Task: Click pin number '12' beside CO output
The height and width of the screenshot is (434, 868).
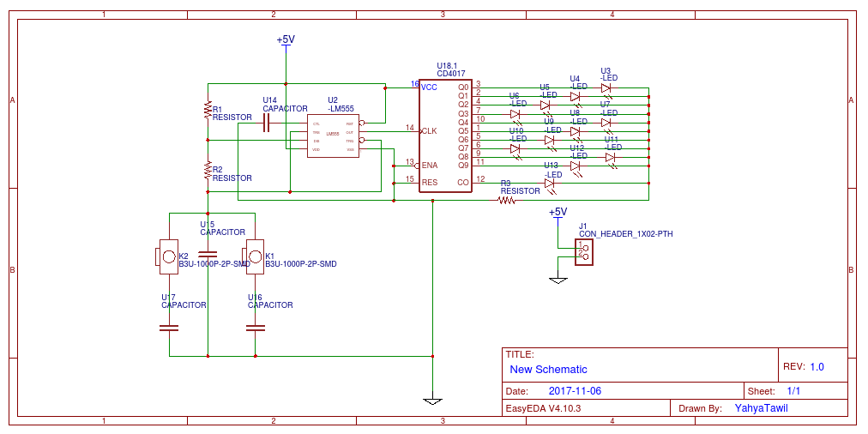Action: 480,178
